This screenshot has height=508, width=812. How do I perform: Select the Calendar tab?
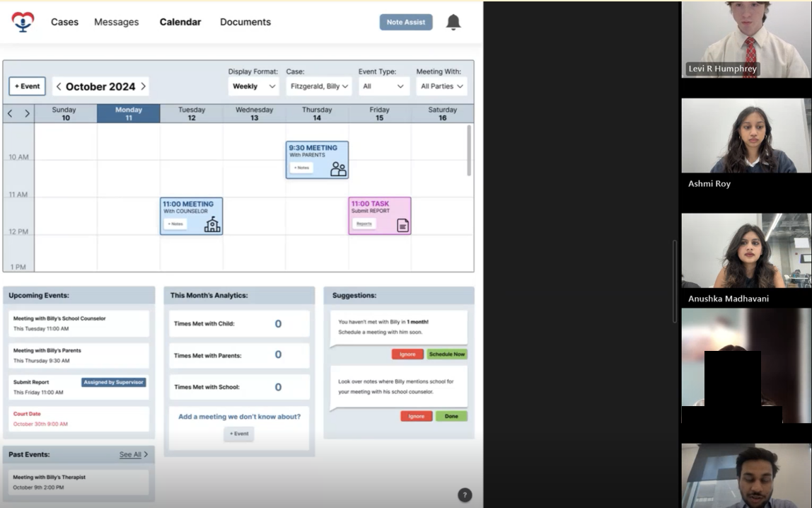(x=180, y=22)
